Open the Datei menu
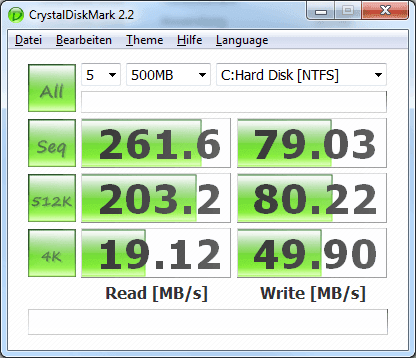Image resolution: width=416 pixels, height=360 pixels. pos(28,40)
